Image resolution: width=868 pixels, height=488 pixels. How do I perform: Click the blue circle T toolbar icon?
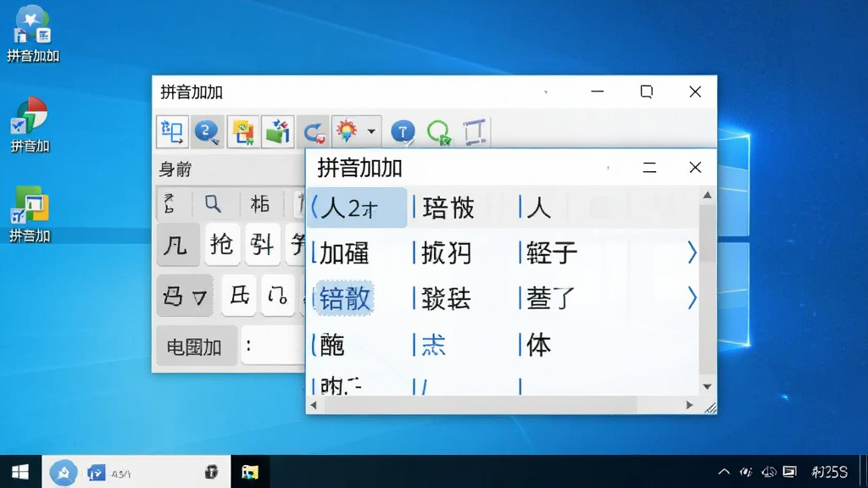click(x=403, y=132)
